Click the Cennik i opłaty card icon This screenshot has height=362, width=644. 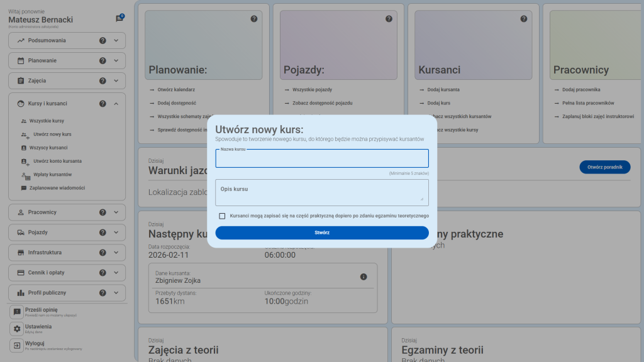(x=22, y=272)
